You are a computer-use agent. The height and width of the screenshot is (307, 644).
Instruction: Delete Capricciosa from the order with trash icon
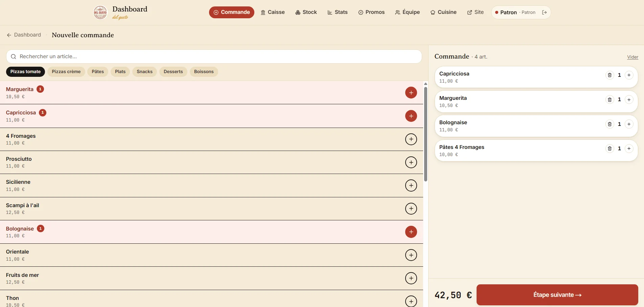coord(609,75)
